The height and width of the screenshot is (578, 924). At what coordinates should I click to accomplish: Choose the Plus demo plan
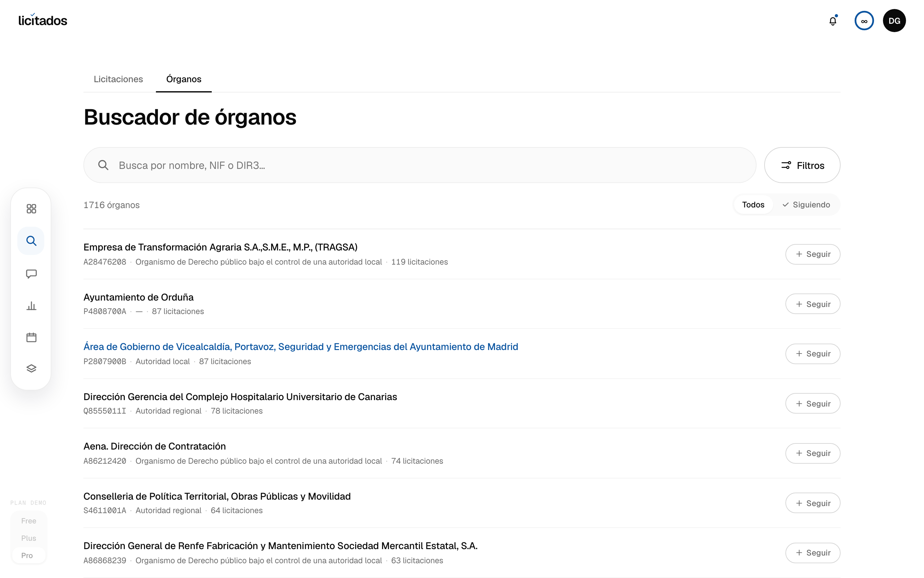29,538
